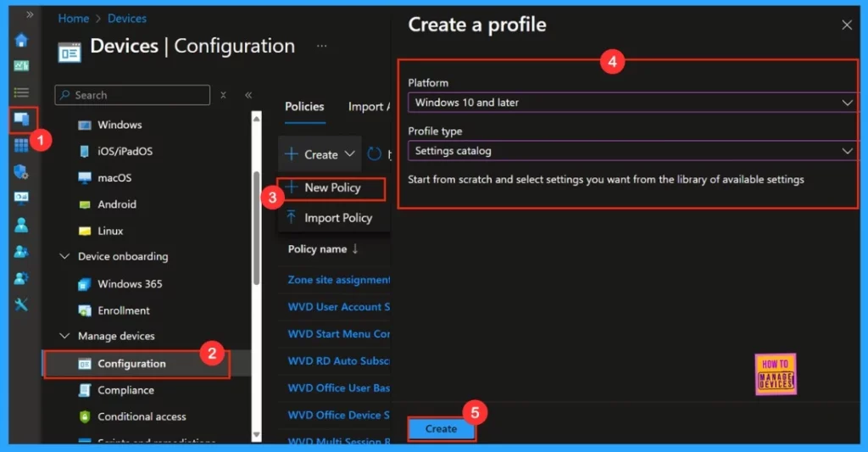This screenshot has height=452, width=868.
Task: Switch to Import tab
Action: pos(369,106)
